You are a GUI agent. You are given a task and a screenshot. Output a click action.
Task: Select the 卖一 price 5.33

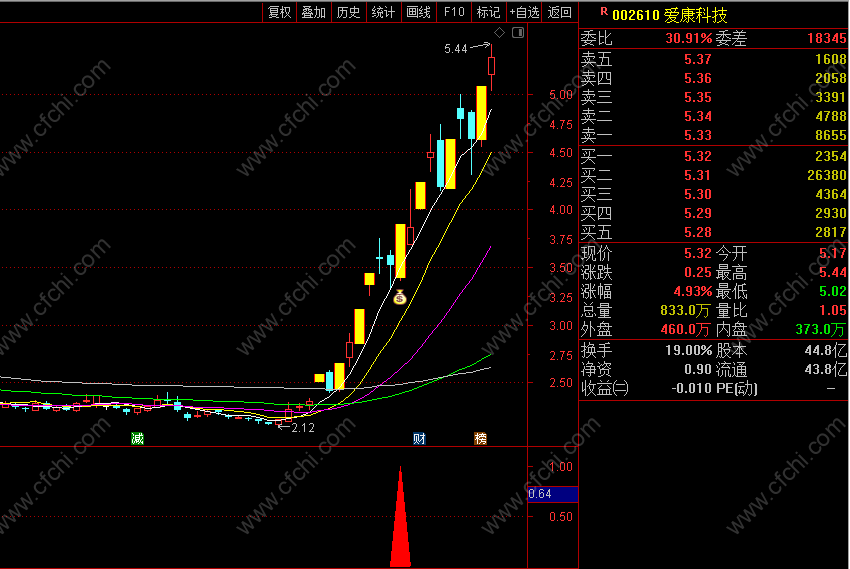click(x=697, y=135)
